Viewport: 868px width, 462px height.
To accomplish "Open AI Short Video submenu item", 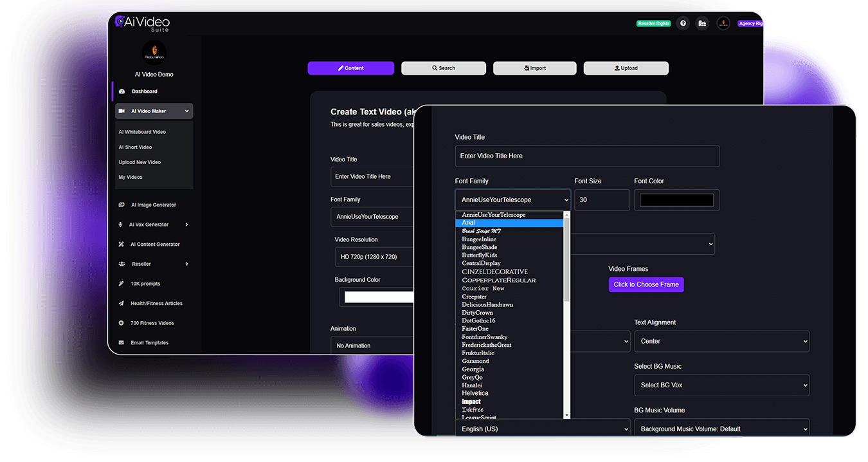I will [x=135, y=147].
